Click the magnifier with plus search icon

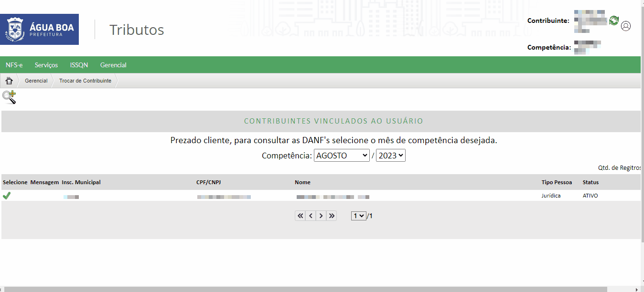click(9, 97)
